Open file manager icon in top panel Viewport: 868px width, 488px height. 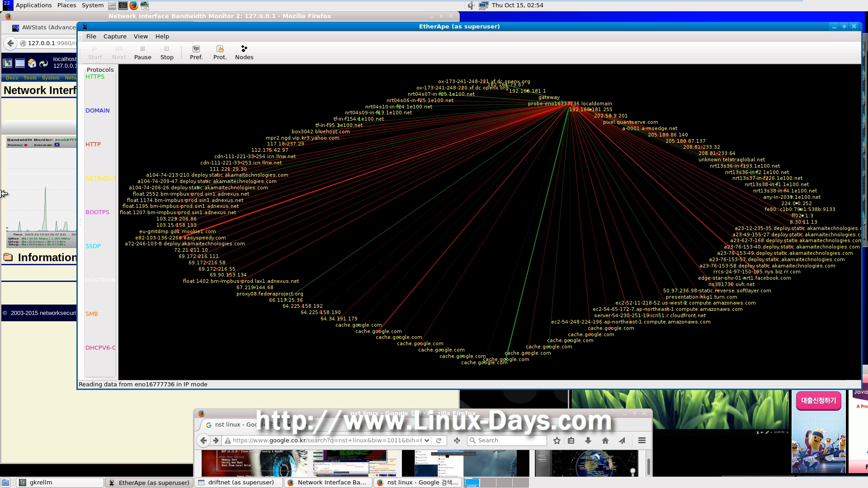[112, 5]
